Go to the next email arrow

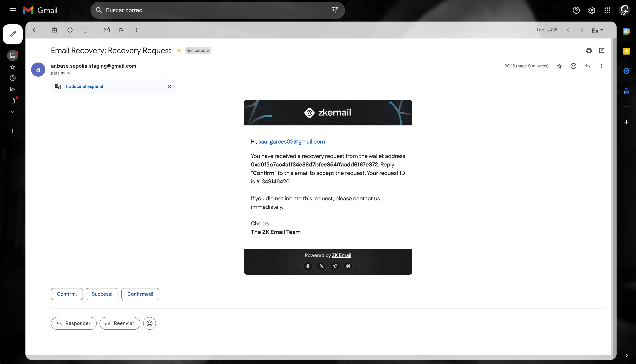[582, 30]
